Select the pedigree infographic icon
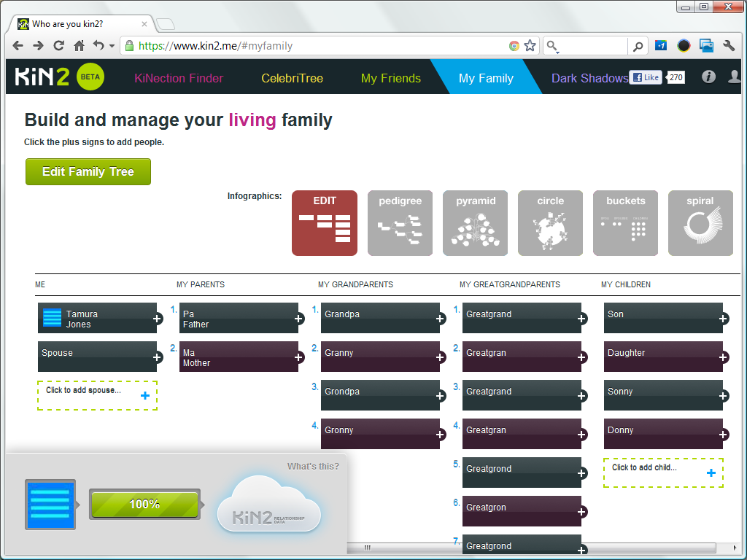 [x=400, y=223]
